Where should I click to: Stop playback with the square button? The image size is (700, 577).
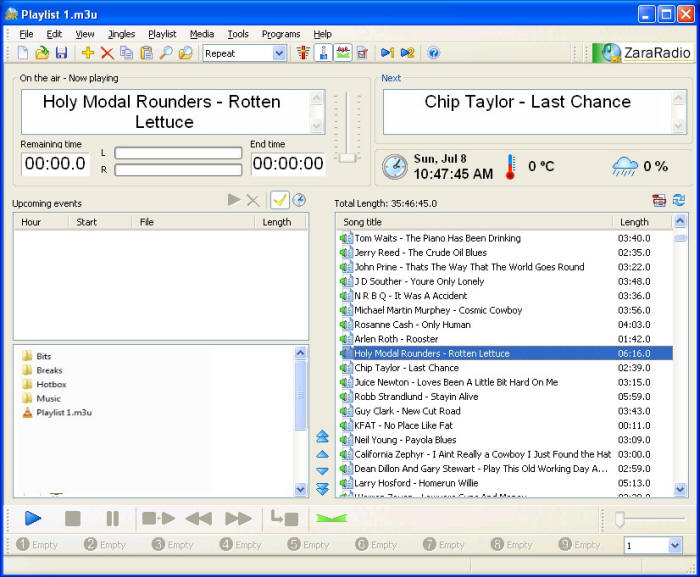73,518
